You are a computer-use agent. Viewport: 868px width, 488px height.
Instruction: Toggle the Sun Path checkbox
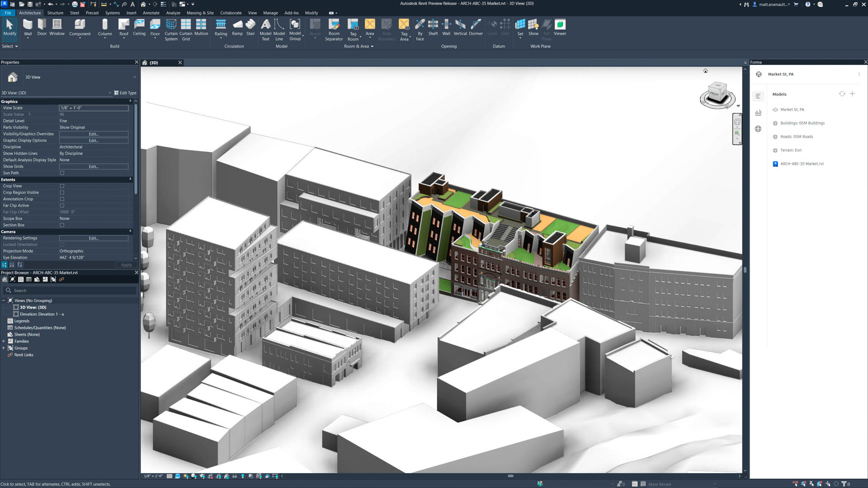[x=61, y=173]
